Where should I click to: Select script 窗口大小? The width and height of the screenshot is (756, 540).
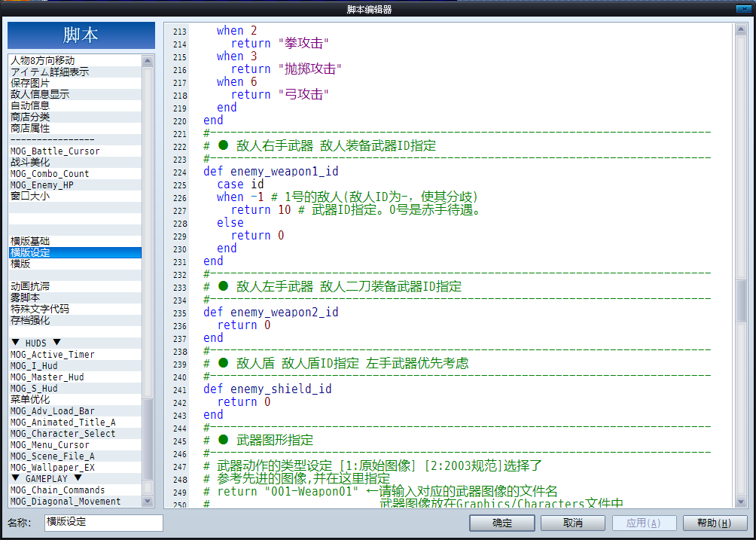75,197
